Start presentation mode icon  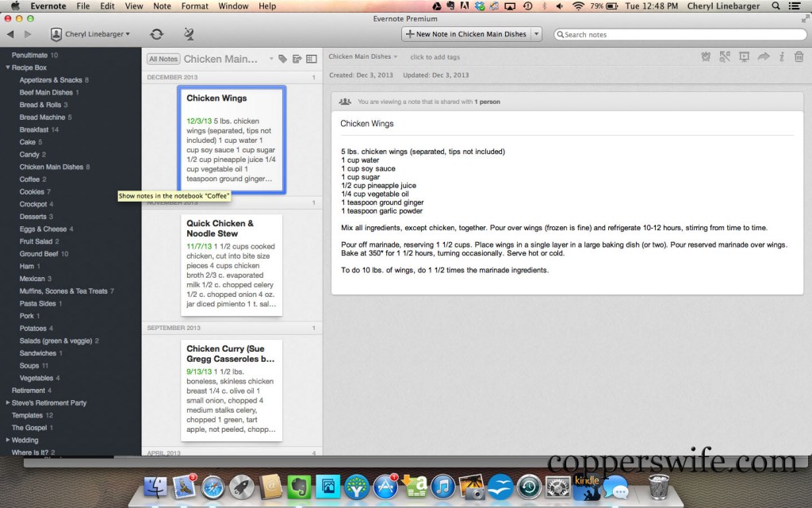744,57
